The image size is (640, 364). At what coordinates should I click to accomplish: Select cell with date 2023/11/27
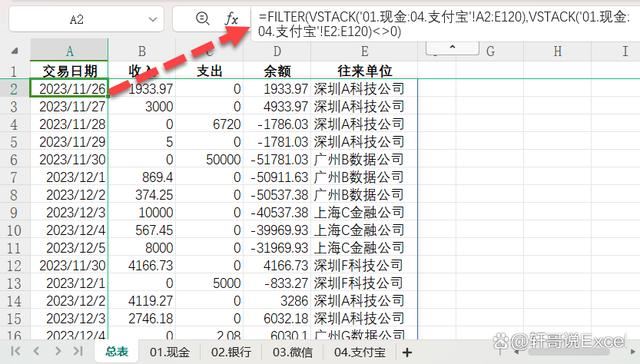69,107
